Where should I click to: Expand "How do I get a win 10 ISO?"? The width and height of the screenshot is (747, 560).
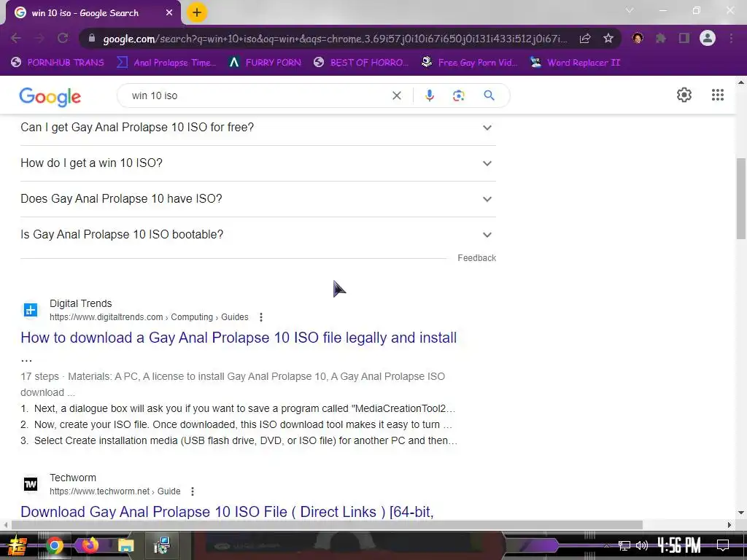[x=258, y=163]
